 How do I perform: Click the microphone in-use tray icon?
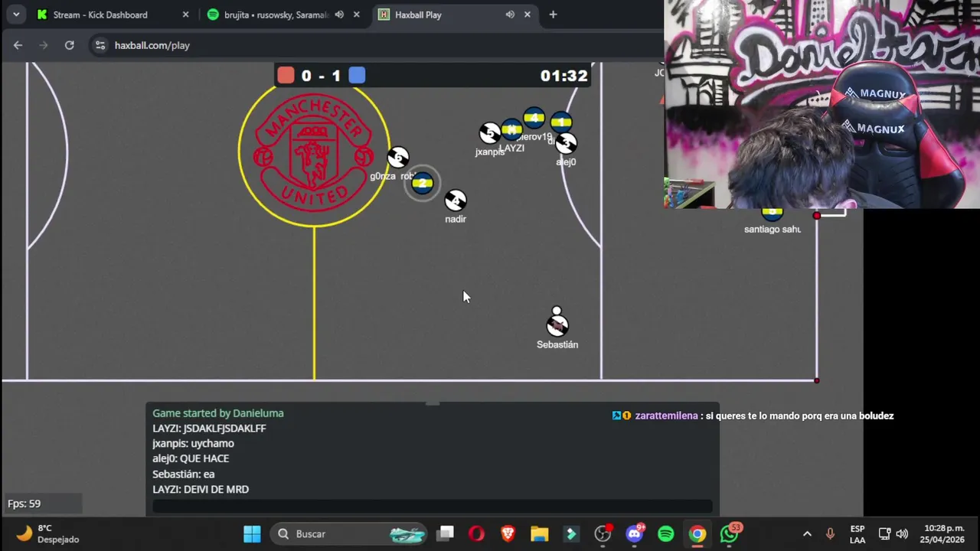click(x=830, y=534)
